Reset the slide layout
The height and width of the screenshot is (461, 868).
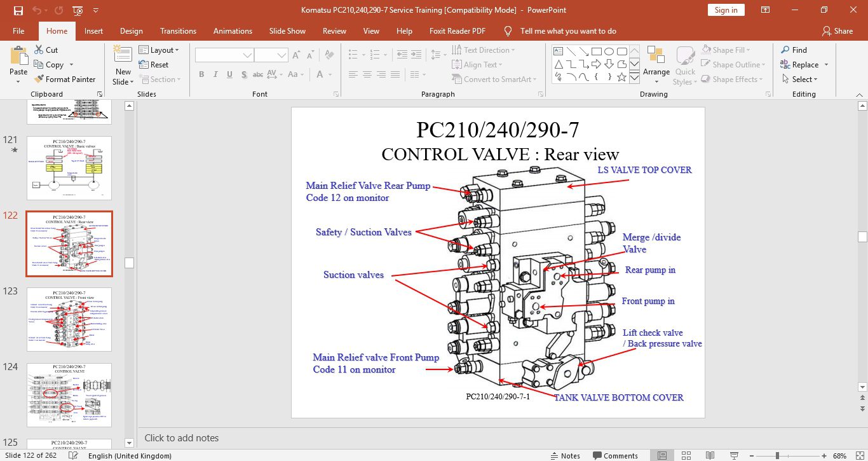click(x=153, y=64)
